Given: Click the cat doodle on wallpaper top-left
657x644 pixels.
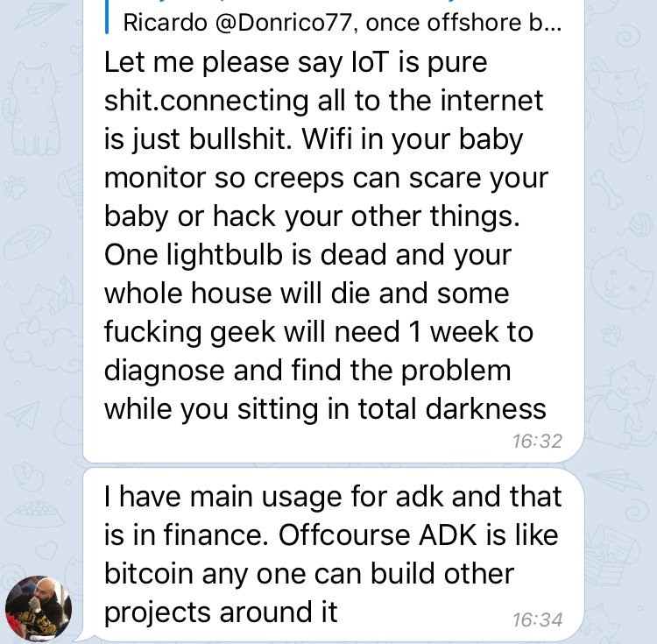Looking at the screenshot, I should click(32, 107).
